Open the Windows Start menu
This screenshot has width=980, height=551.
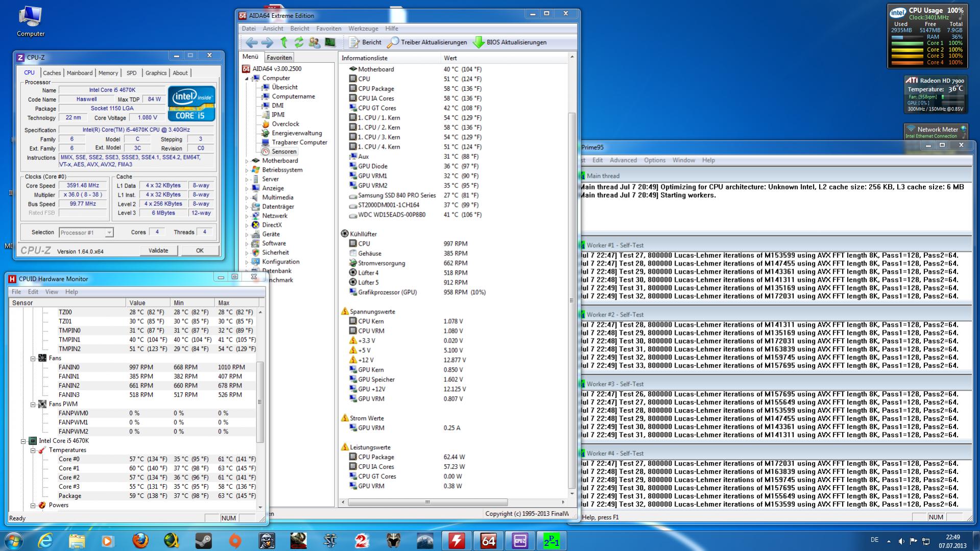[x=14, y=540]
